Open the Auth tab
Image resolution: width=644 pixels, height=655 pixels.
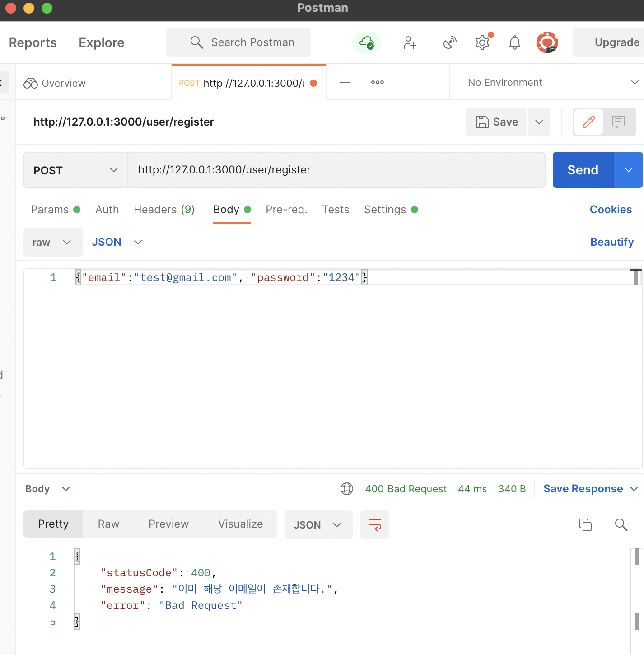tap(107, 210)
